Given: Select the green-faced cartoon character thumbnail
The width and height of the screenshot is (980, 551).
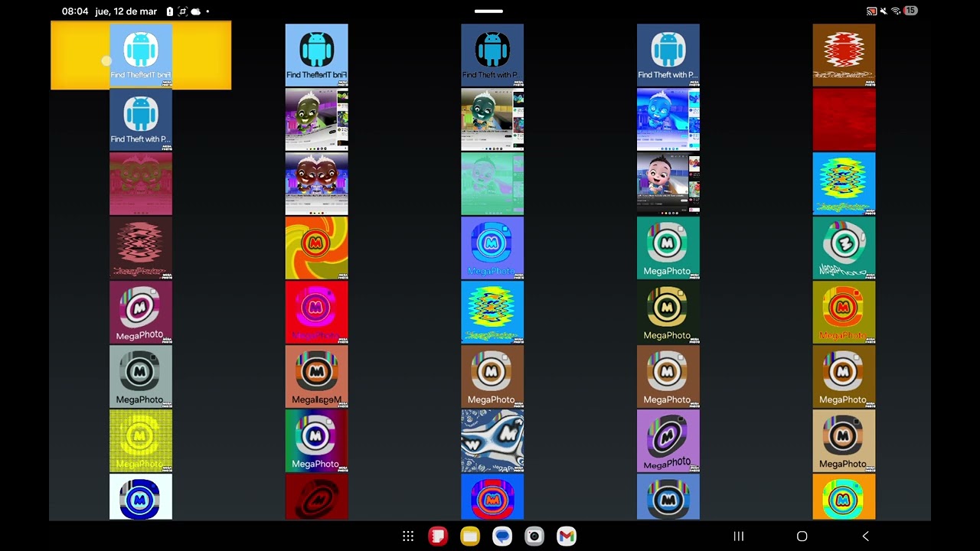Looking at the screenshot, I should click(316, 119).
